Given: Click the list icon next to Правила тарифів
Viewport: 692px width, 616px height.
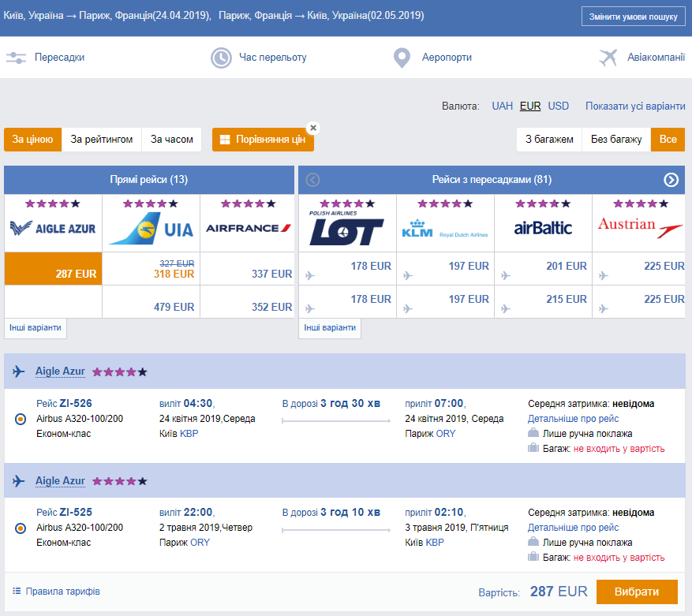Looking at the screenshot, I should [x=17, y=591].
